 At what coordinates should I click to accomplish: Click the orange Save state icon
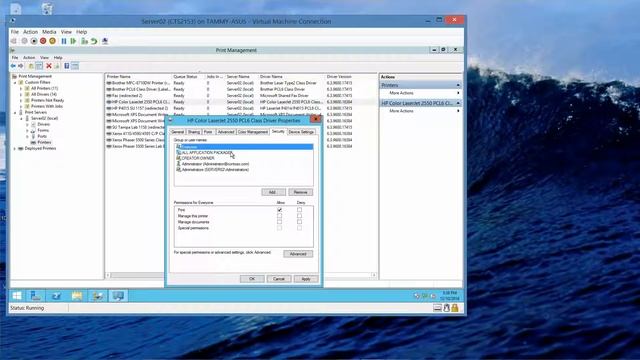click(53, 41)
